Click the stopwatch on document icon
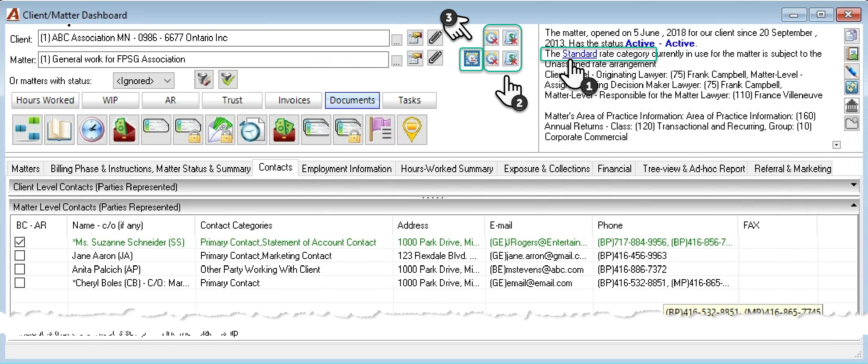This screenshot has width=868, height=364. pos(252,129)
